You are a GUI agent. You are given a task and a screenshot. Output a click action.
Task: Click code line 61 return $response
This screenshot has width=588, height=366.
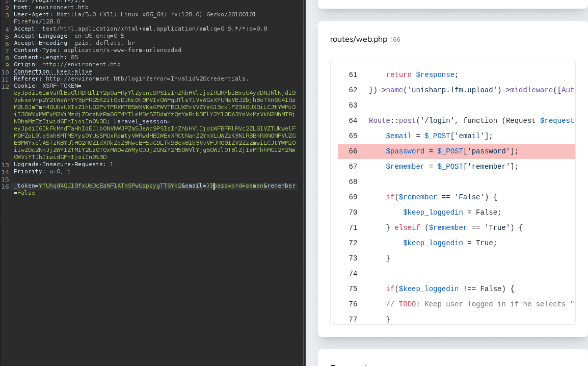click(x=422, y=74)
